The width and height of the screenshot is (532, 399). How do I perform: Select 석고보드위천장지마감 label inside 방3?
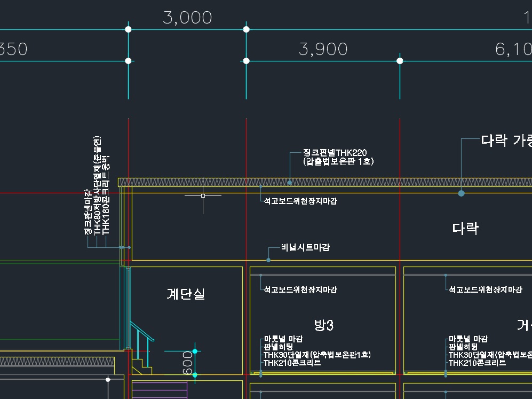(x=300, y=290)
